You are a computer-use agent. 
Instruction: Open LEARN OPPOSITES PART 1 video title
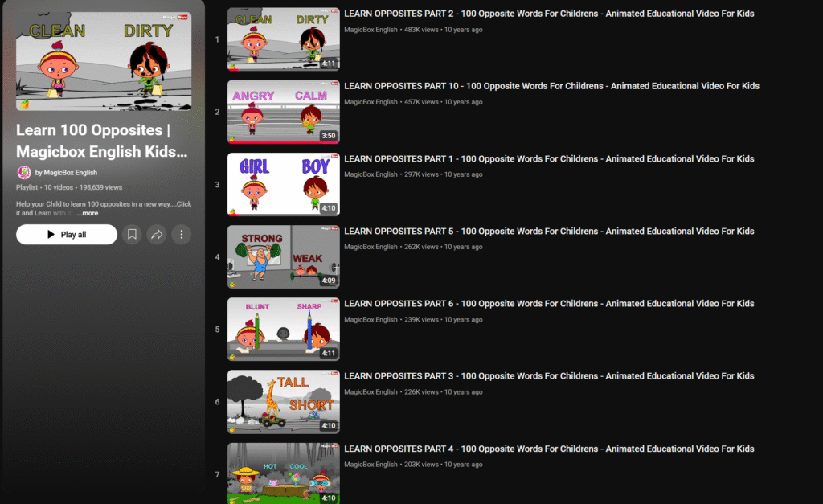point(549,158)
